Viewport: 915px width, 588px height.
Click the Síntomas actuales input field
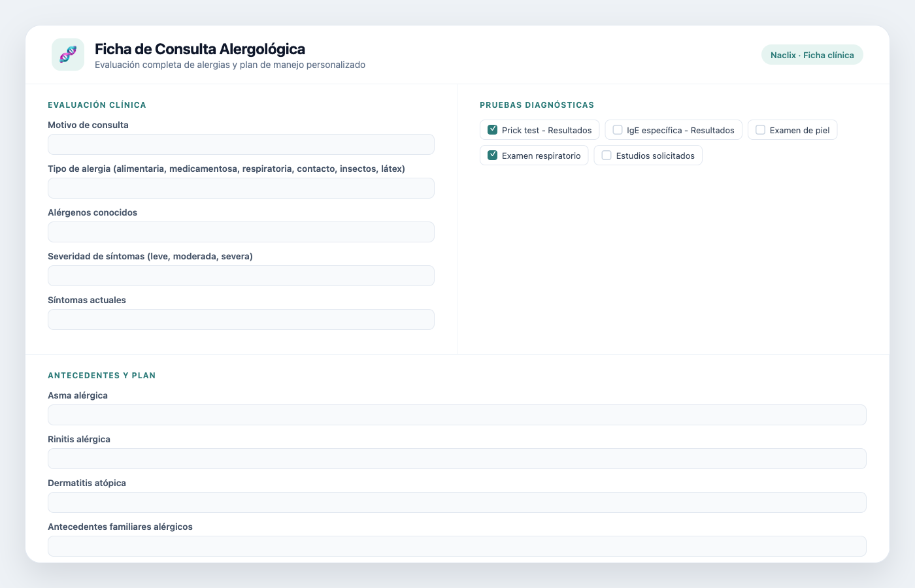tap(241, 319)
